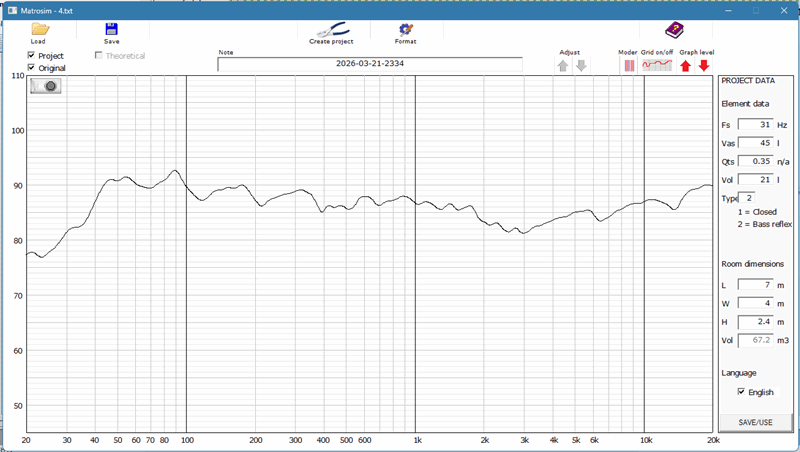This screenshot has height=452, width=800.
Task: Select the Vas value field
Action: coord(755,143)
